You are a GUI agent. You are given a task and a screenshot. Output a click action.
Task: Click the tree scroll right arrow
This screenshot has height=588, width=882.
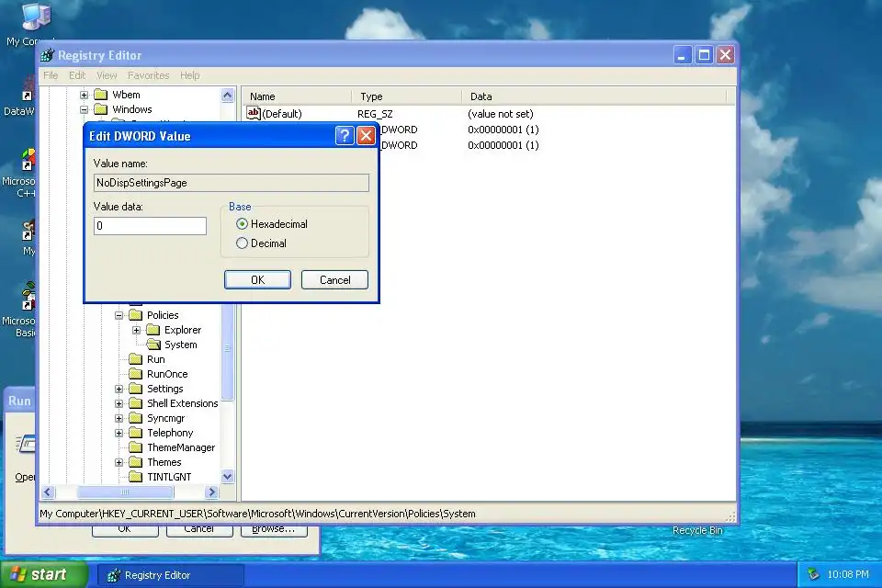(211, 492)
